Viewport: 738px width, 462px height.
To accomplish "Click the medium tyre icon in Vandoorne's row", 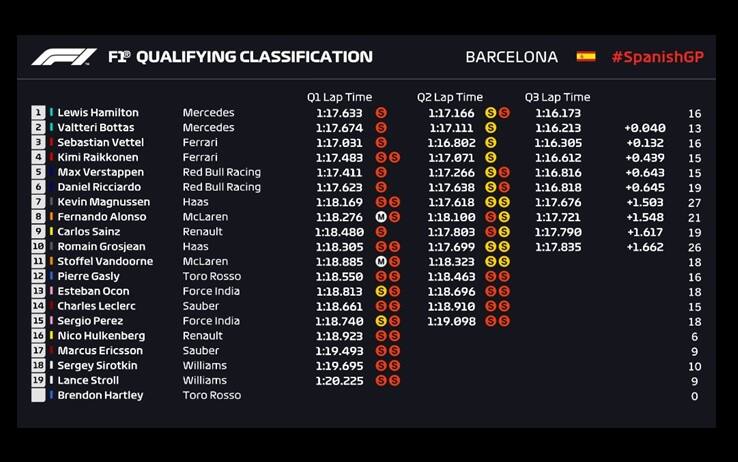I will tap(381, 262).
